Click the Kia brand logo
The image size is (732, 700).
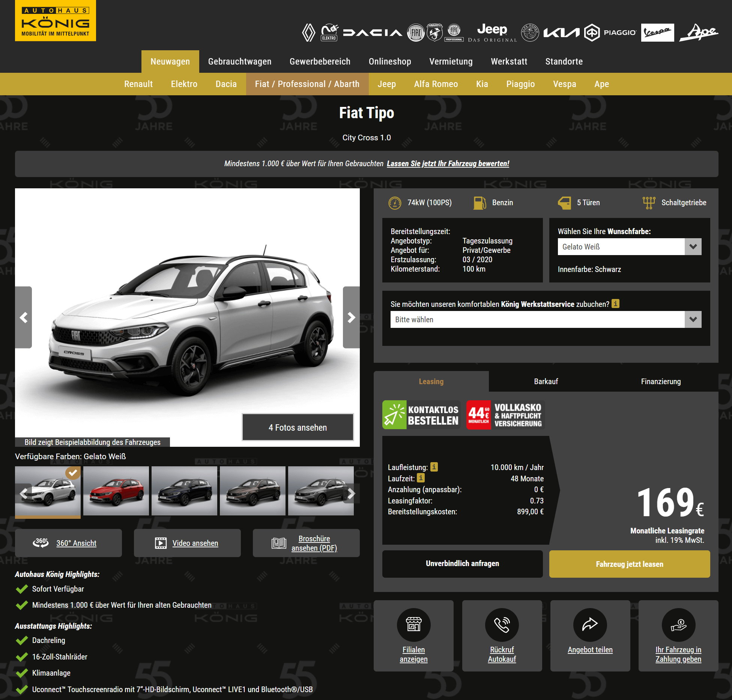click(561, 33)
